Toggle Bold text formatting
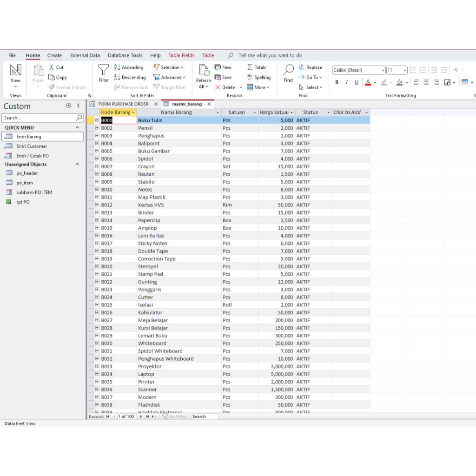 click(337, 82)
